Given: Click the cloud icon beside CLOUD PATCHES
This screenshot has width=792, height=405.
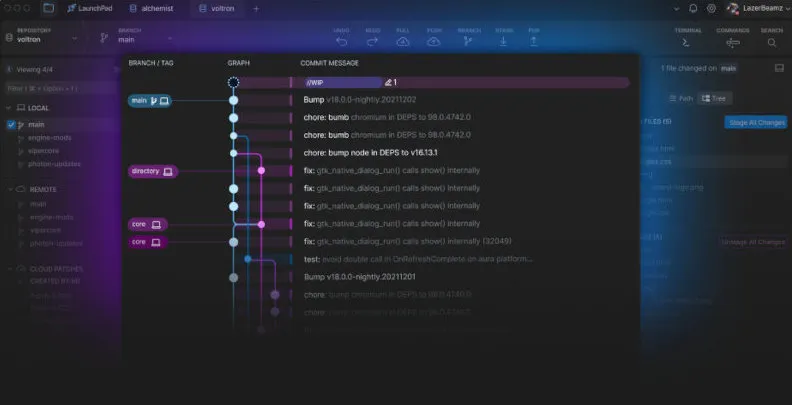Looking at the screenshot, I should (x=21, y=269).
